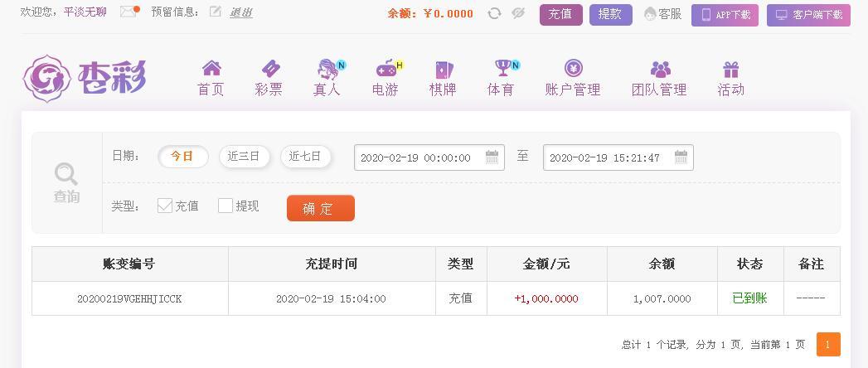Viewport: 868px width, 368px height.
Task: Uncheck the 充值 type checkbox
Action: tap(165, 206)
